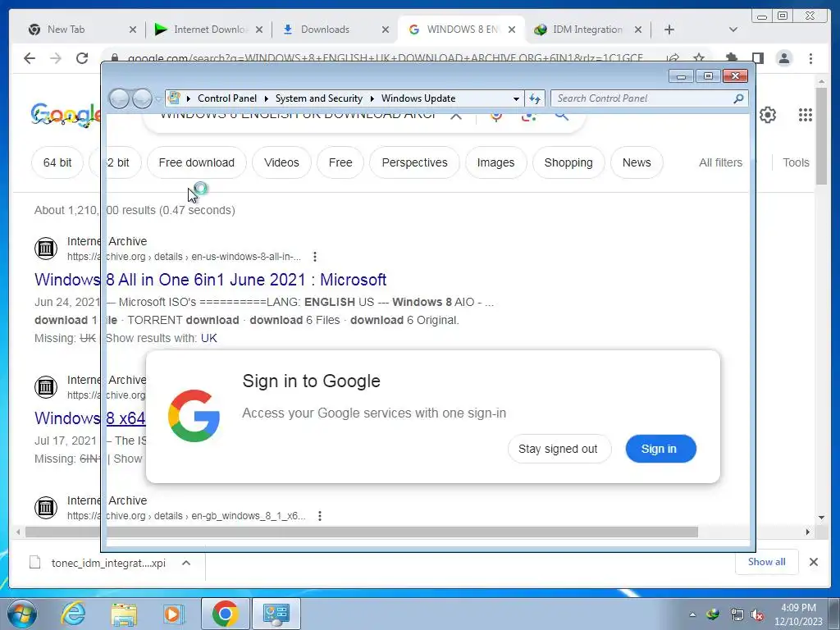The height and width of the screenshot is (630, 840).
Task: Click the Chrome vertical scrollbar thumb
Action: coord(821,135)
